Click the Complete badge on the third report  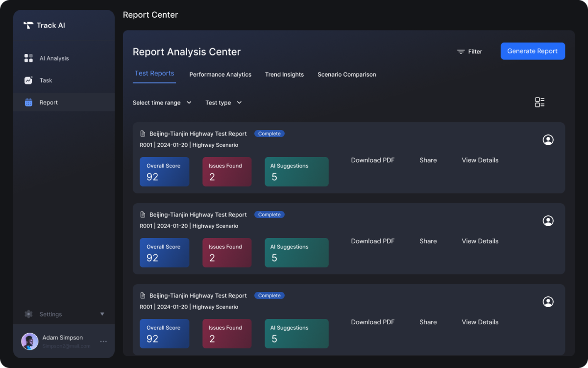tap(269, 295)
